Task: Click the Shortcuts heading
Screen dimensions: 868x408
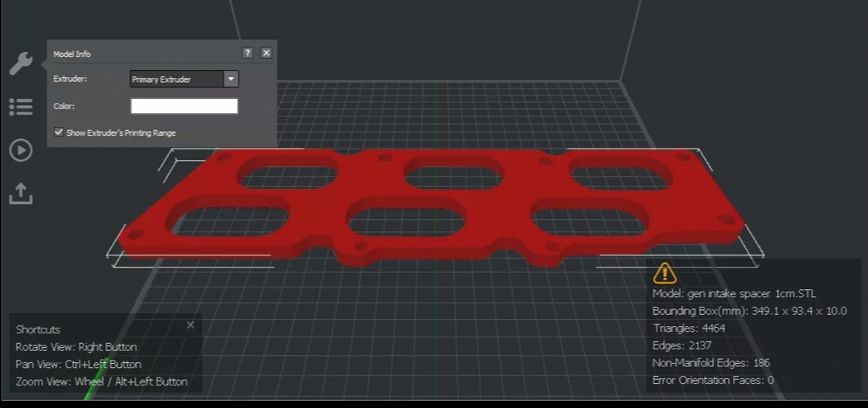Action: click(39, 329)
